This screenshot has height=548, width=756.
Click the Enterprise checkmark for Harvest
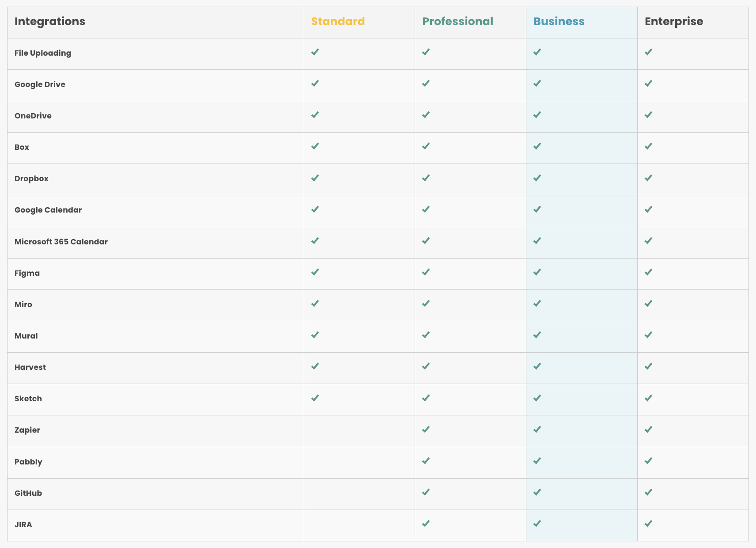(x=648, y=366)
